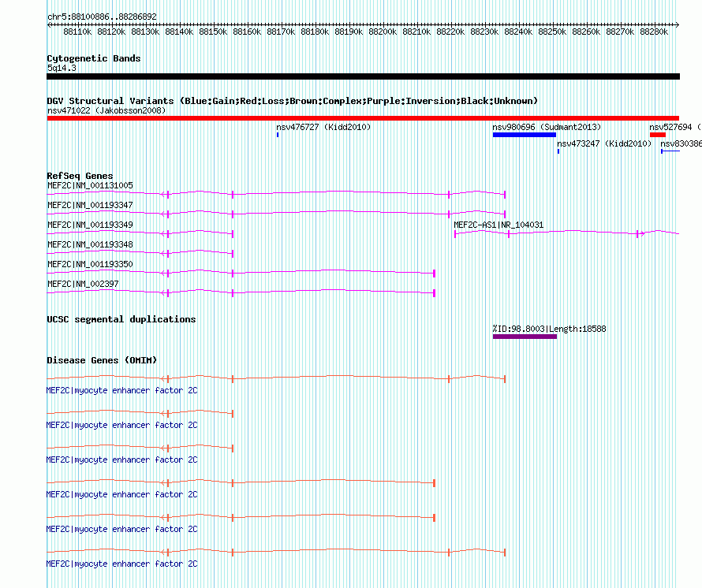Select the first orange OMIM MEF2C gene glyph

pyautogui.click(x=276, y=378)
